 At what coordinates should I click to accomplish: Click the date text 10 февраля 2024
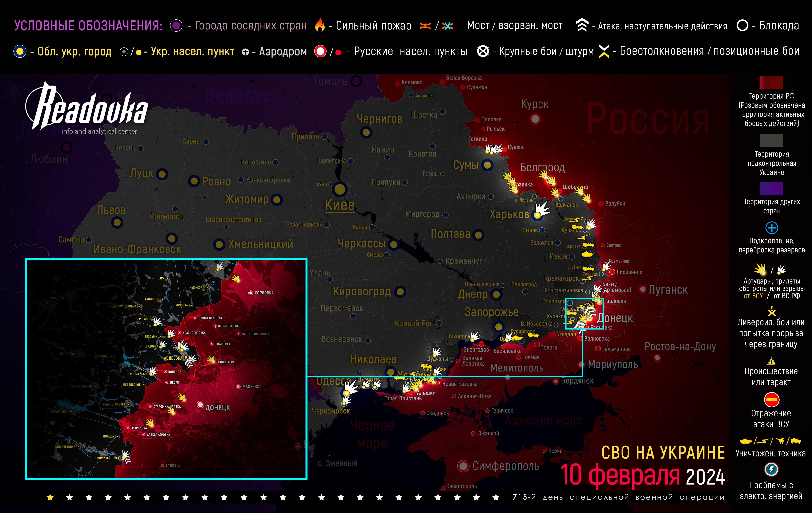[643, 475]
